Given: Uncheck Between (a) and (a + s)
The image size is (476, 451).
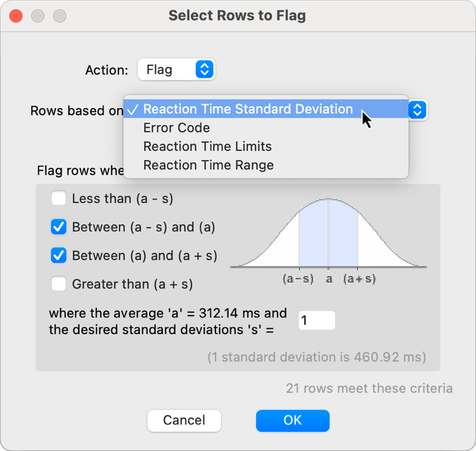Looking at the screenshot, I should 58,256.
